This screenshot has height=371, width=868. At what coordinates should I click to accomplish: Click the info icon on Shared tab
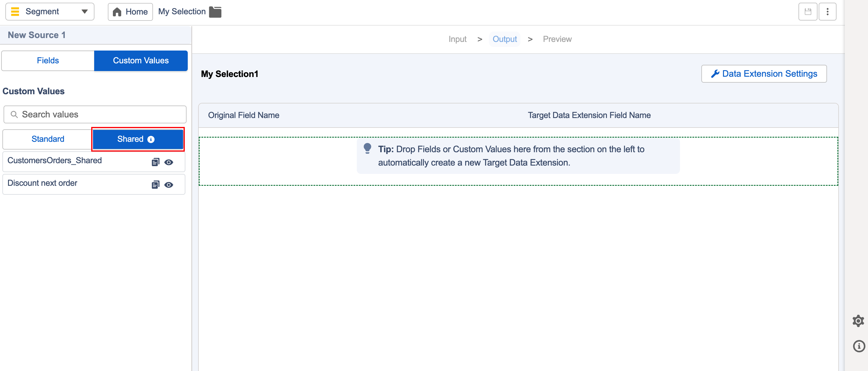click(151, 139)
